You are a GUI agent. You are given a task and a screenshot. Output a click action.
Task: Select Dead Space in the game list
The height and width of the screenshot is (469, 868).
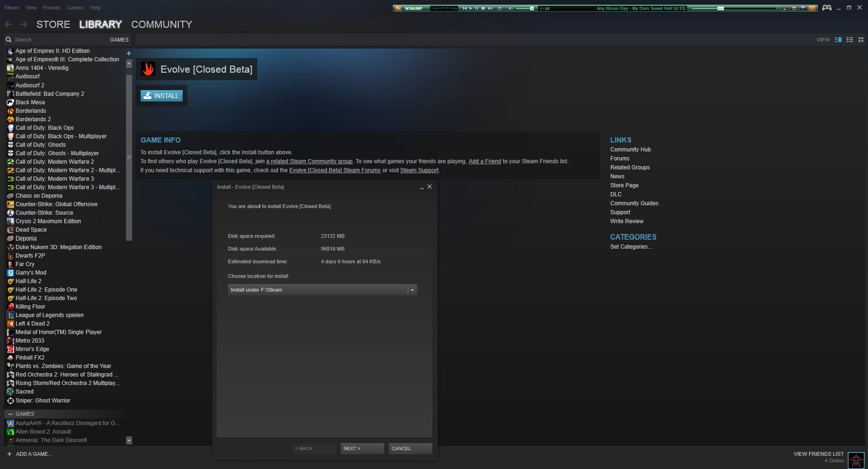click(31, 230)
